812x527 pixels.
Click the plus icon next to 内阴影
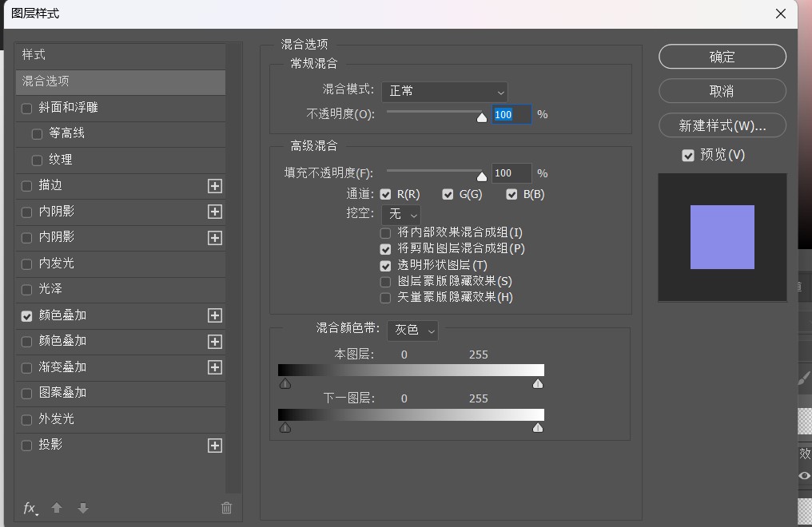click(214, 212)
